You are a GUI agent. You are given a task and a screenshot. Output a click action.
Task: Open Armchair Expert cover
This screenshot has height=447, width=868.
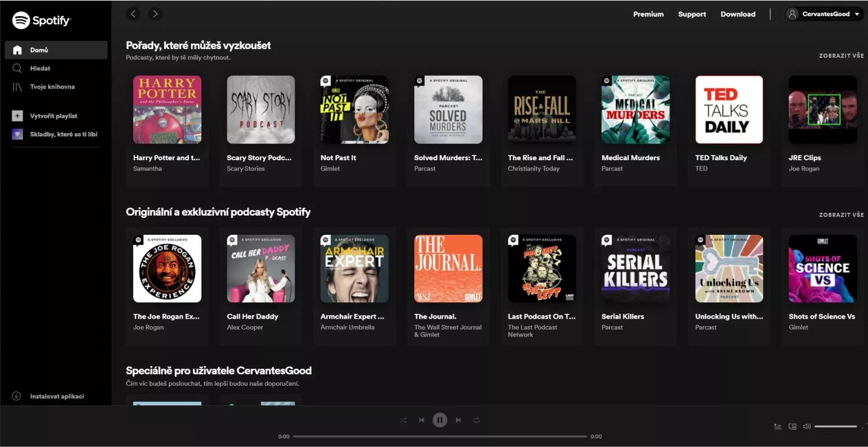click(355, 268)
